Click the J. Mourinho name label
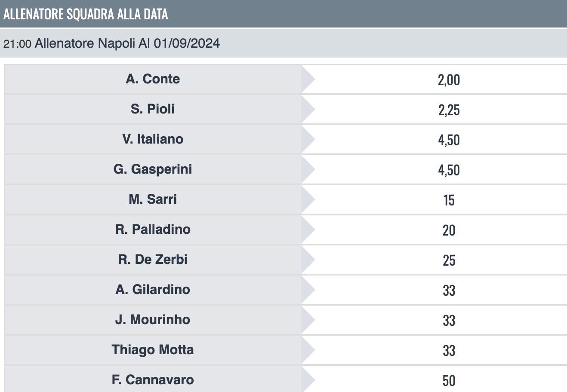Screen dimensions: 567x392 pos(153,320)
